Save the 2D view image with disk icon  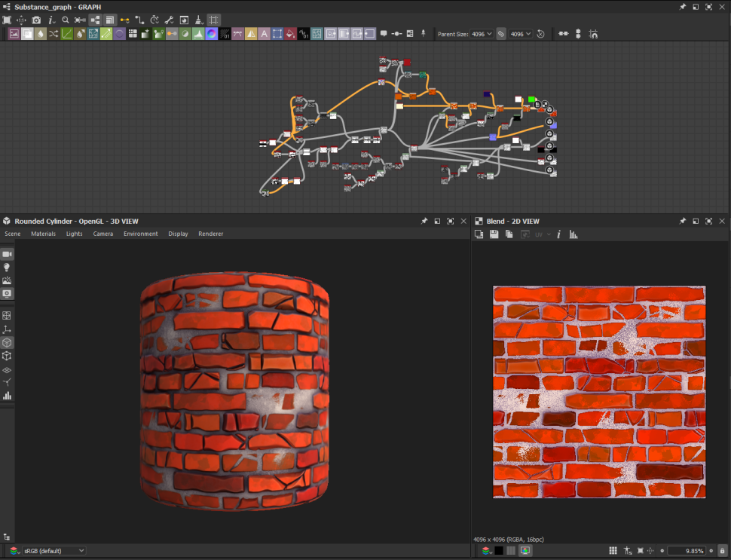[x=494, y=234]
